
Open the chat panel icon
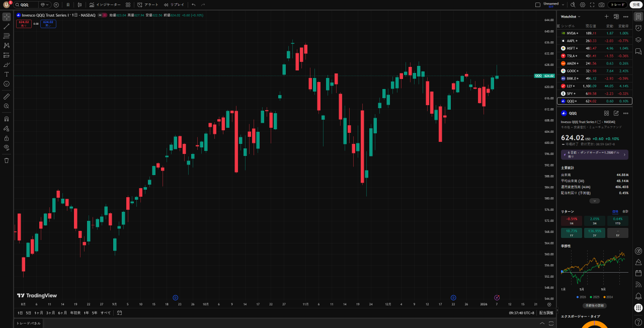(638, 51)
